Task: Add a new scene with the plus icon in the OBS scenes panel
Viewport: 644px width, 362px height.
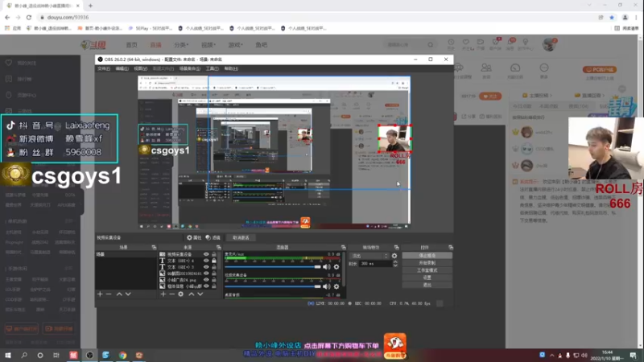Action: coord(100,294)
